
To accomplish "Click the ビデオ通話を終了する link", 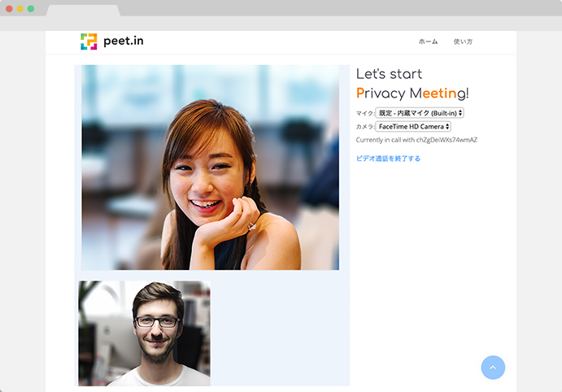I will coord(388,159).
